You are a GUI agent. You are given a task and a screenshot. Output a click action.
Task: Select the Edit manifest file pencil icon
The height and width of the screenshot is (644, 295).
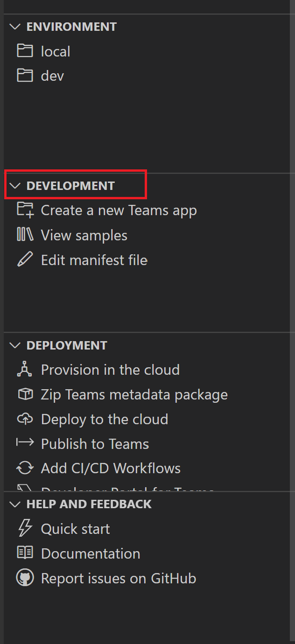pyautogui.click(x=25, y=259)
